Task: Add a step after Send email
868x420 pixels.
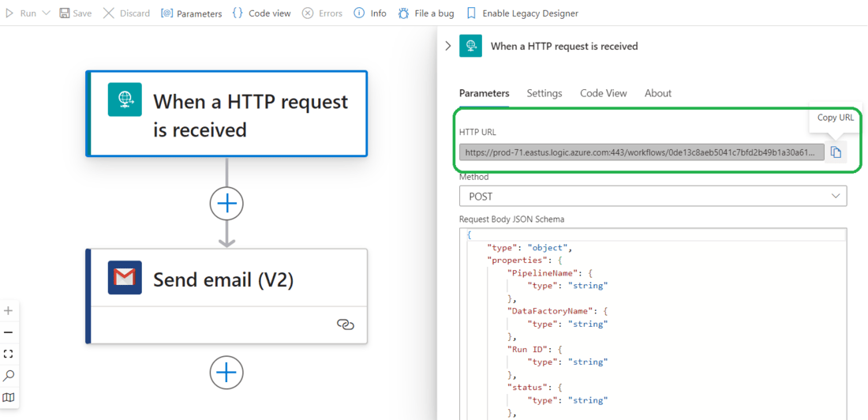Action: pos(226,373)
